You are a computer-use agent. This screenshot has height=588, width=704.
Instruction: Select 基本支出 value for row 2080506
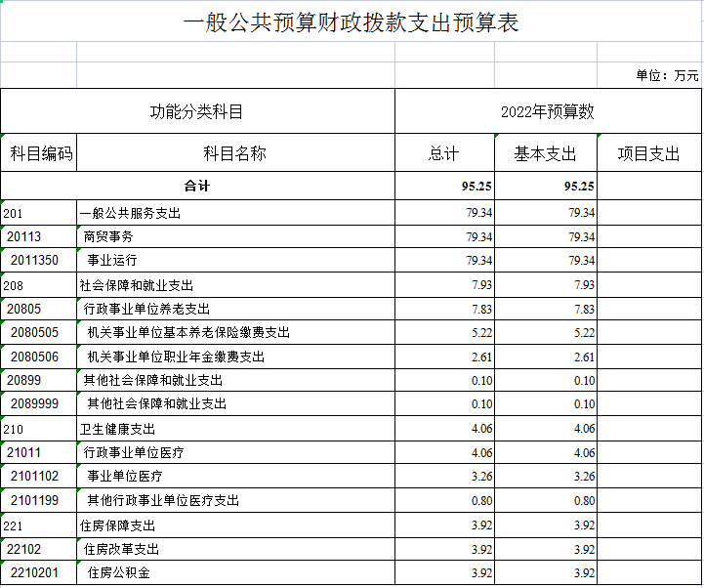point(546,357)
